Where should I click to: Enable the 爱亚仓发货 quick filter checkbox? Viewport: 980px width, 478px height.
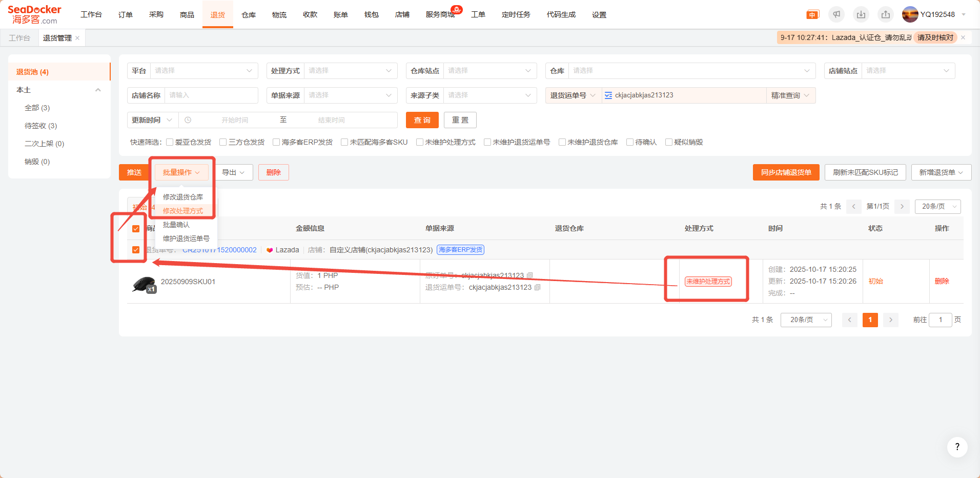[x=170, y=142]
